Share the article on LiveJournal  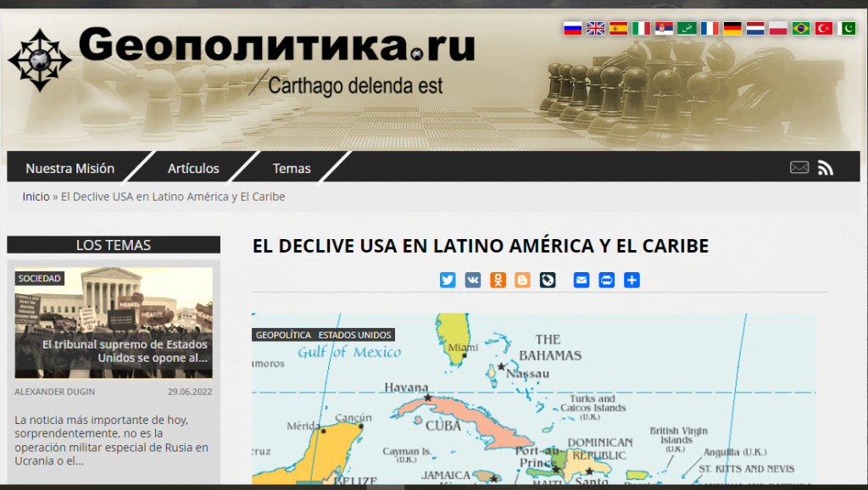pyautogui.click(x=548, y=280)
